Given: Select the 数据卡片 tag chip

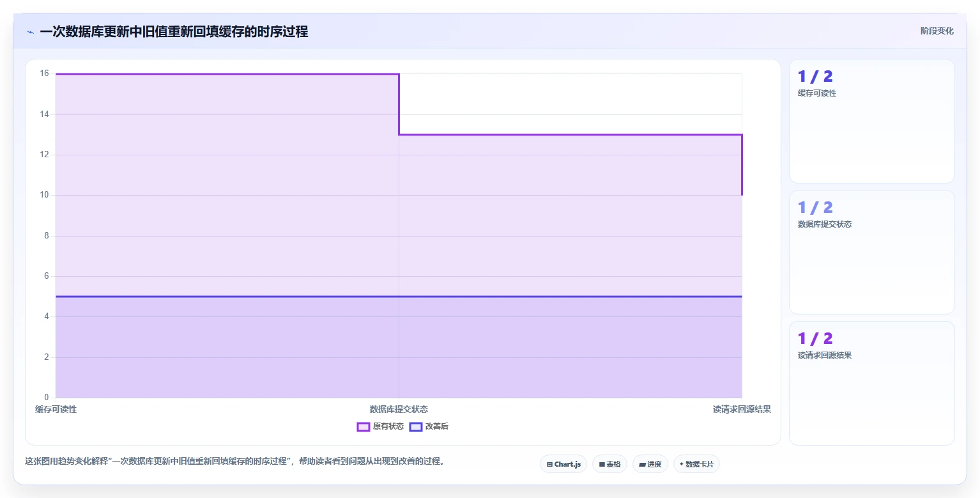Looking at the screenshot, I should (696, 464).
